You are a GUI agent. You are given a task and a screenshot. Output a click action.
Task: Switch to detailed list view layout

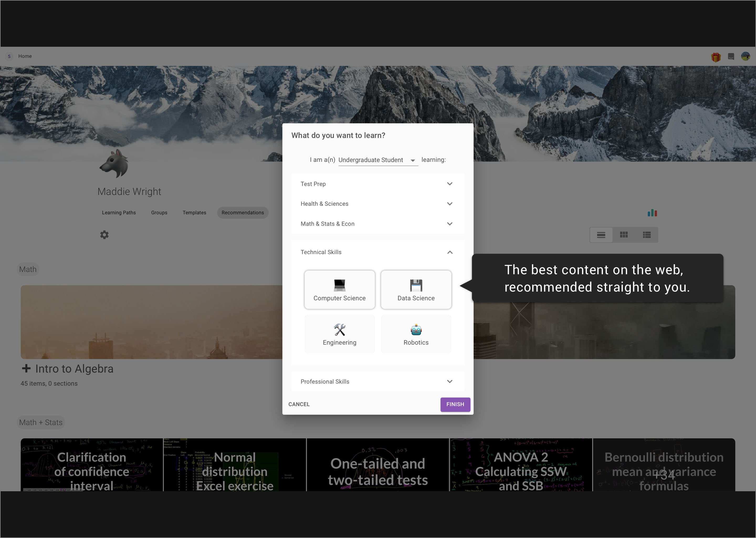point(647,235)
